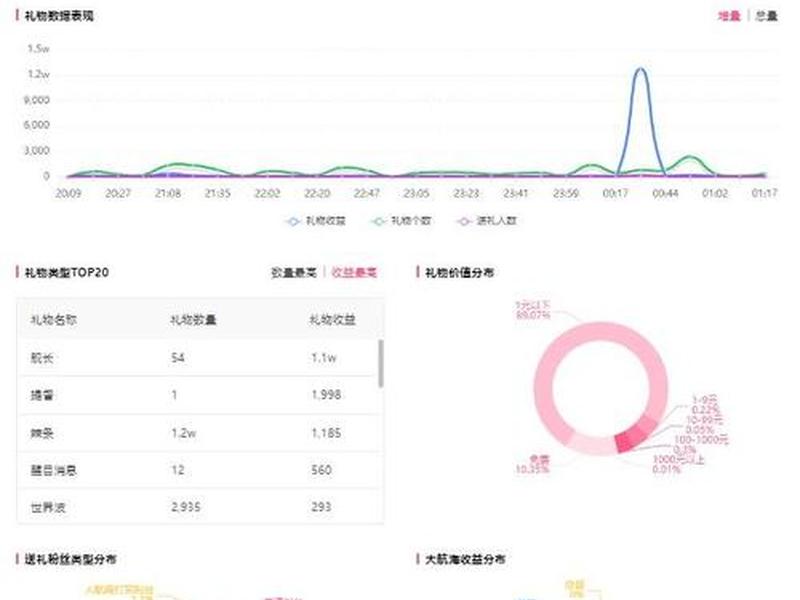Click the 01:17 x-axis label
800x600 pixels.
[764, 193]
